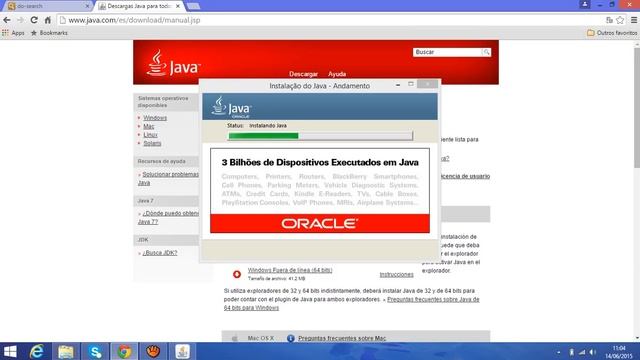Open the browser Home icon
The height and width of the screenshot is (360, 640).
[48, 20]
